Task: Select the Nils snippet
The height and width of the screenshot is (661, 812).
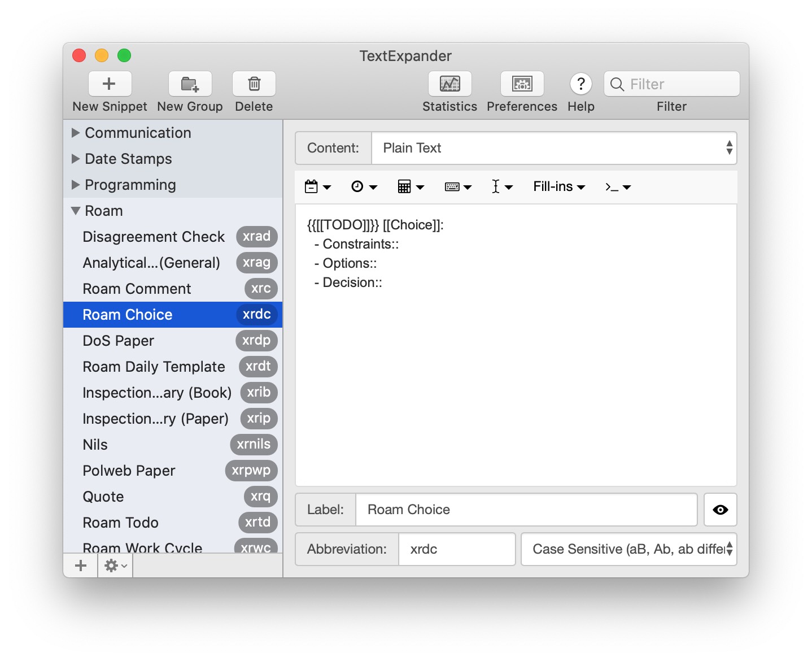Action: point(173,445)
